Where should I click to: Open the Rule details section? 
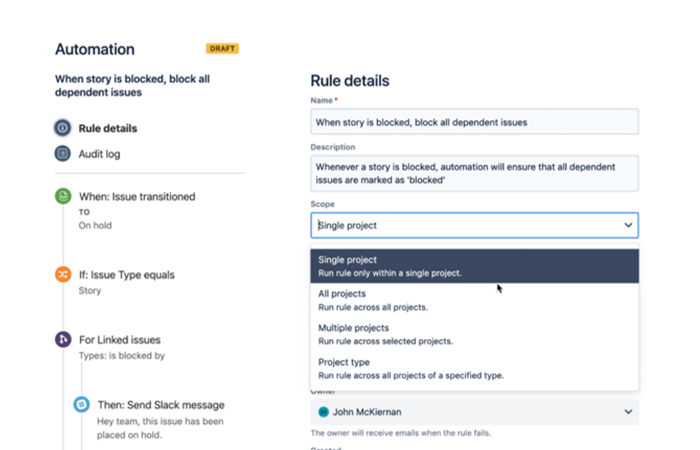(x=108, y=128)
